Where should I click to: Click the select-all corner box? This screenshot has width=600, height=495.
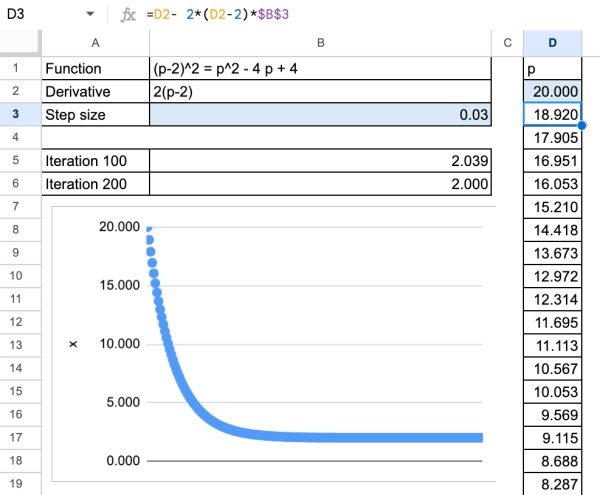pos(19,43)
